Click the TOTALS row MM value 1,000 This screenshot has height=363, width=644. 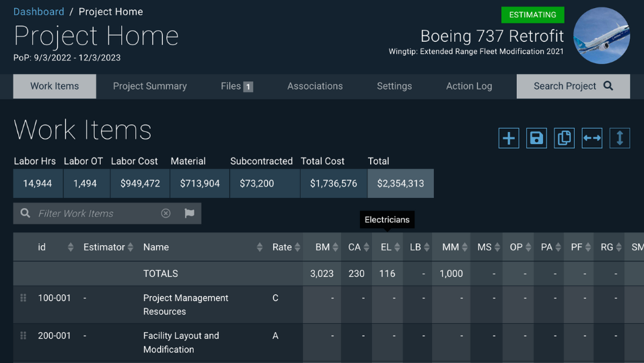(451, 274)
